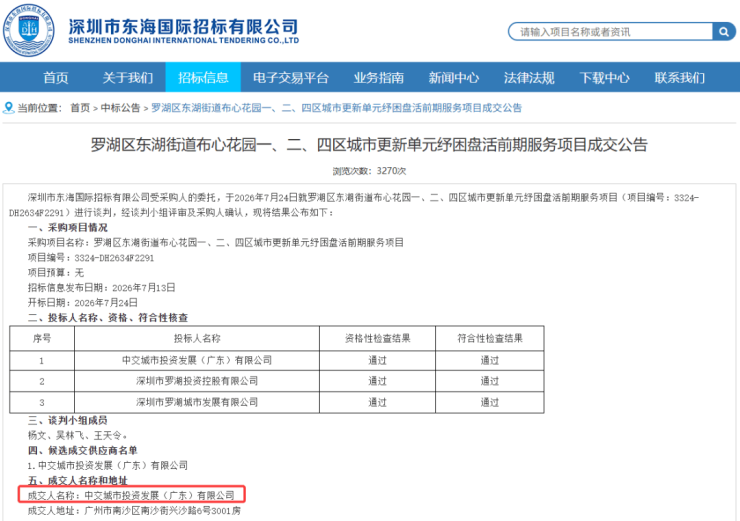Click the sequence number cell 1
This screenshot has height=521, width=740.
(42, 361)
